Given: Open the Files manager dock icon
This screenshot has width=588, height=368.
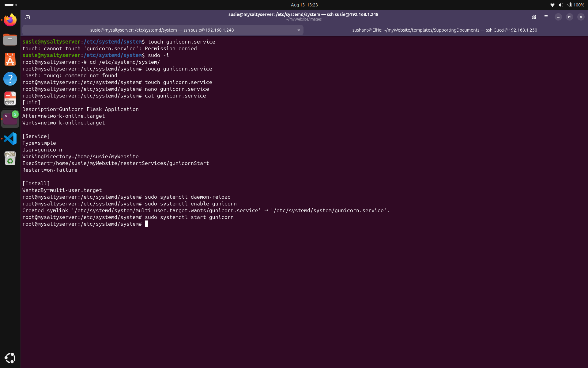Looking at the screenshot, I should 10,40.
